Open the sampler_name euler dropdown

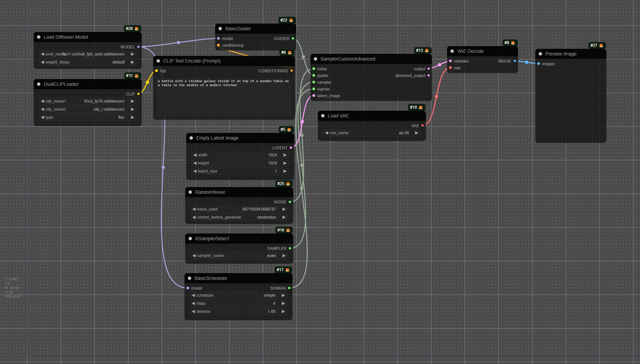click(239, 256)
